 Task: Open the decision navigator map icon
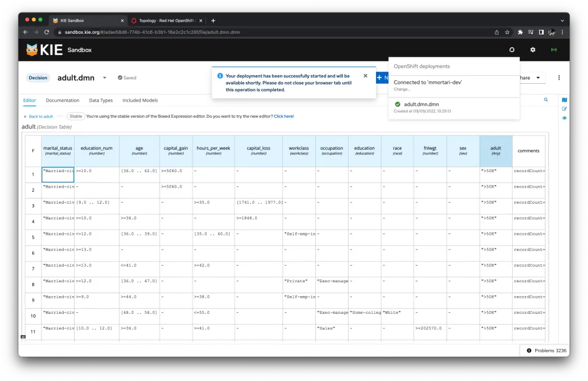point(564,100)
